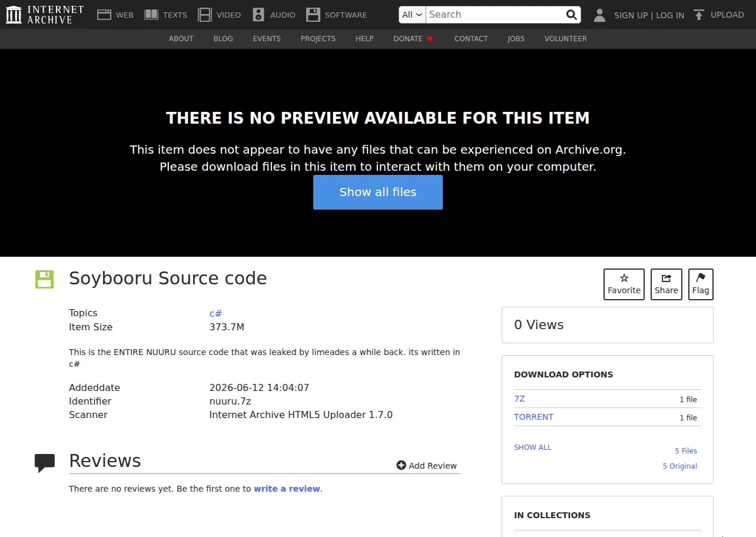Screen dimensions: 756x537
Task: Open the Texts book icon
Action: (x=151, y=15)
